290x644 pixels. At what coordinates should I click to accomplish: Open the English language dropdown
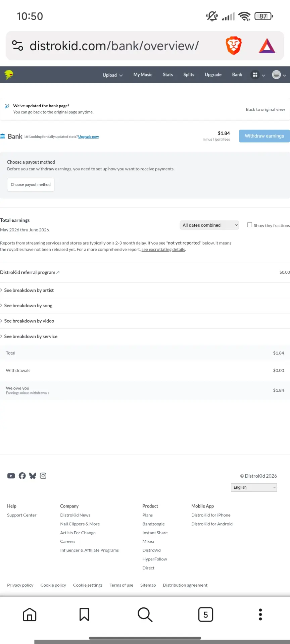coord(254,487)
